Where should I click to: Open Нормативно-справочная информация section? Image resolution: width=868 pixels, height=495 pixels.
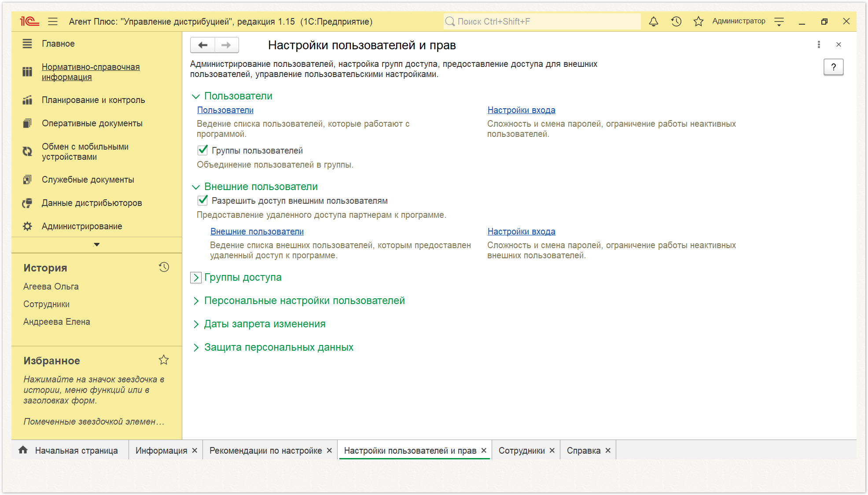pos(91,72)
